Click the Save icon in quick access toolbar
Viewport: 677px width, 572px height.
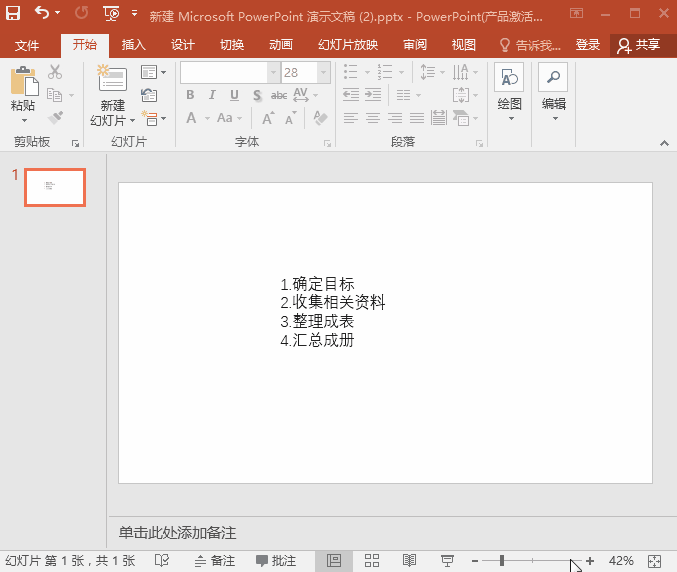pos(13,14)
